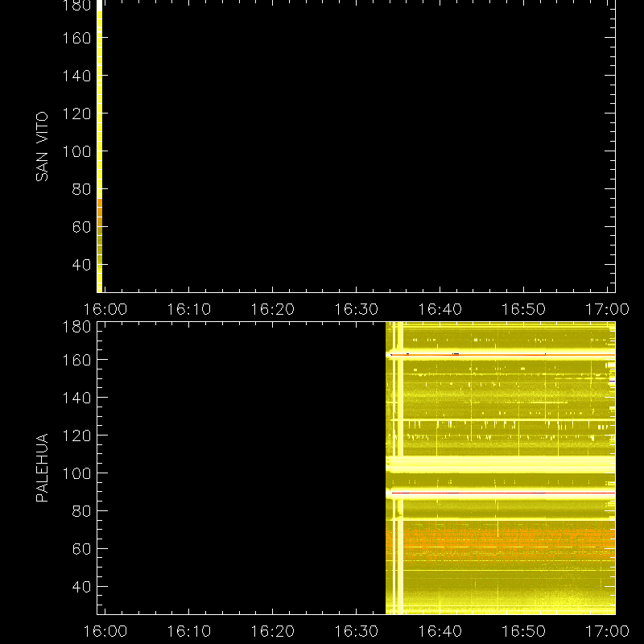Click 16:50 time label under SAN VITO plot

point(524,309)
